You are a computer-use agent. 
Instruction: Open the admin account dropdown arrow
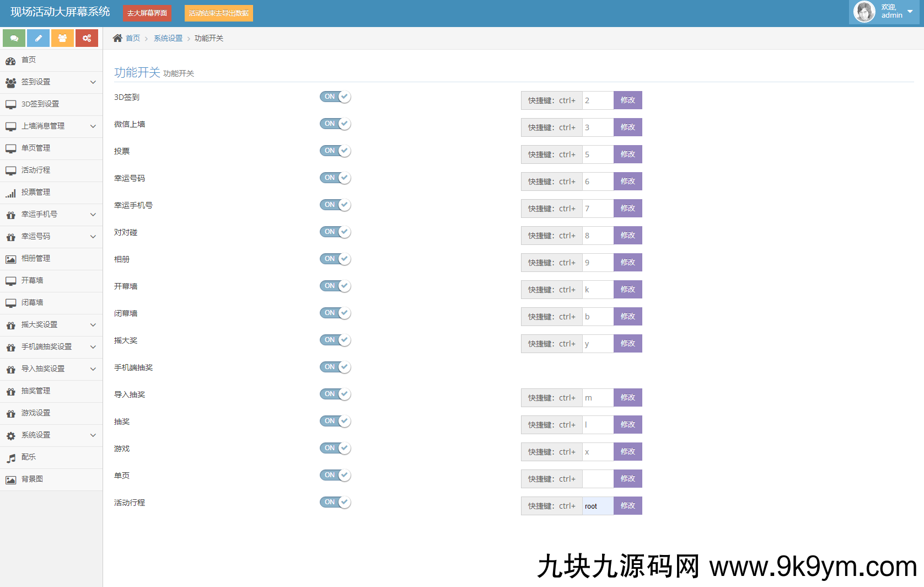coord(910,12)
